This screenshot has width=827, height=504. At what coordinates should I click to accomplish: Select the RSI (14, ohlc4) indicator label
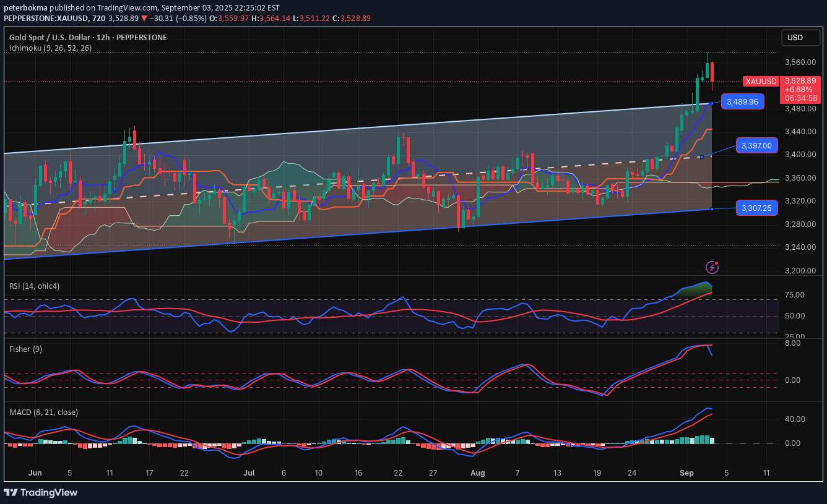(x=35, y=286)
